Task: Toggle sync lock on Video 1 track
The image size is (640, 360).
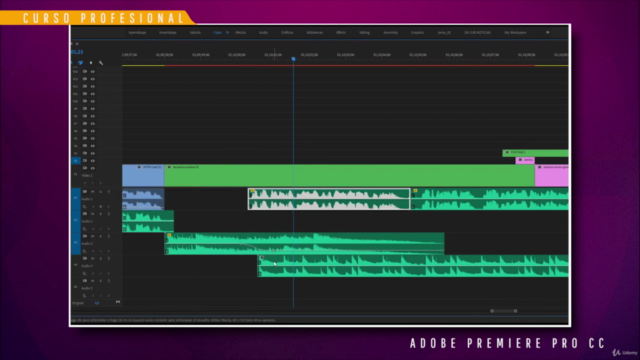Action: 85,168
